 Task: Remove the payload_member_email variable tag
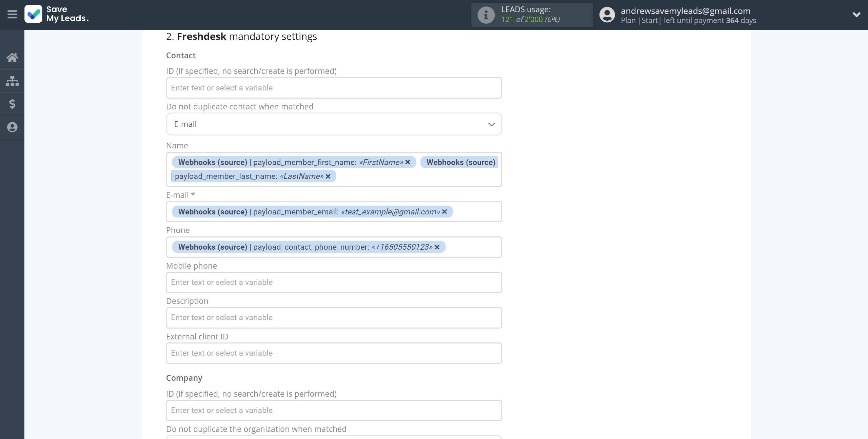445,212
